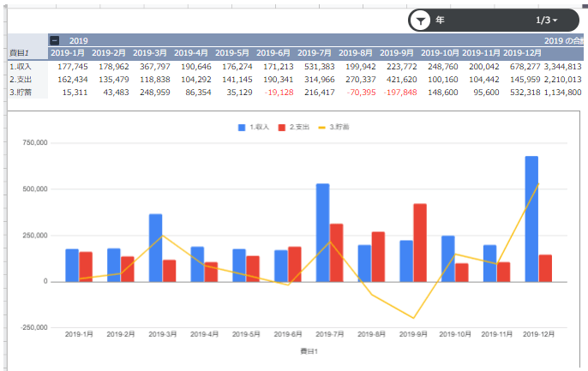Collapse the 2019 group with the minus button
The width and height of the screenshot is (588, 371).
tap(55, 40)
